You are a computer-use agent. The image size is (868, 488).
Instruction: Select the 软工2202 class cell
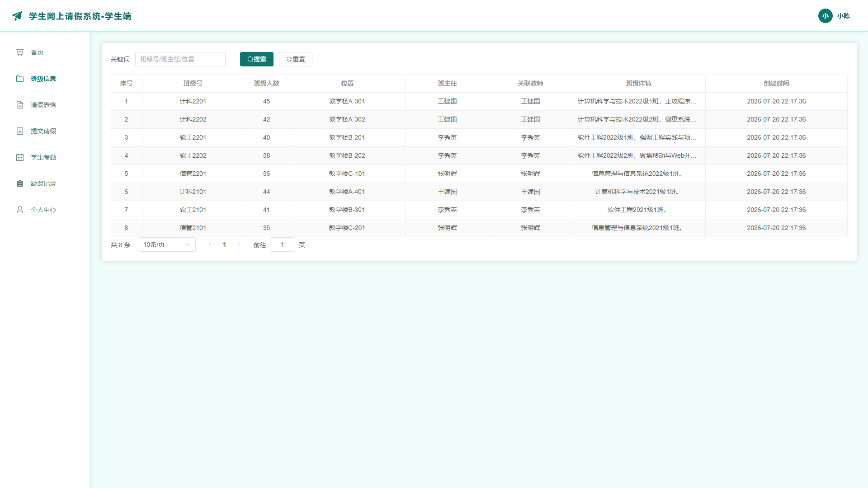(193, 155)
